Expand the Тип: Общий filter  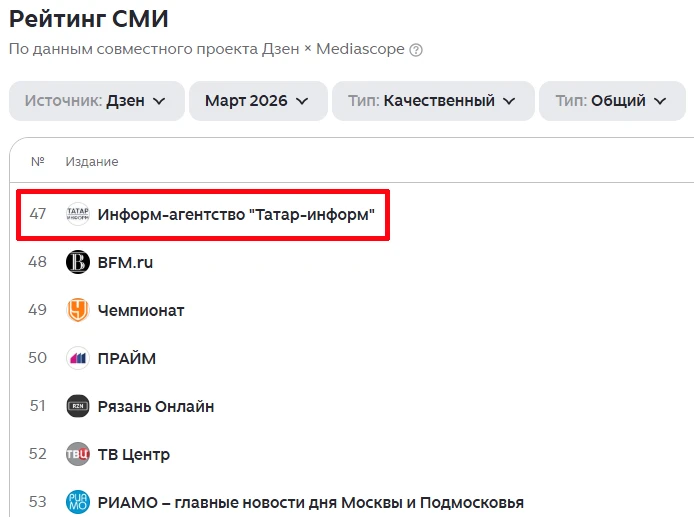(612, 101)
